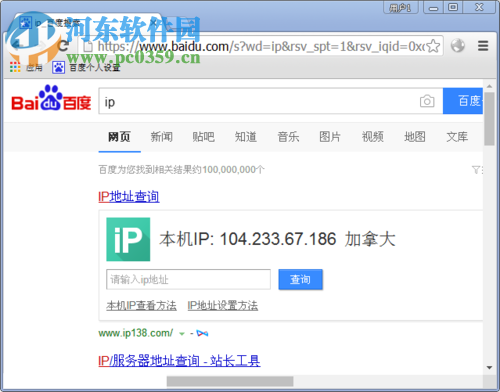The image size is (500, 392).
Task: Select the 加拿大 location text
Action: 370,239
